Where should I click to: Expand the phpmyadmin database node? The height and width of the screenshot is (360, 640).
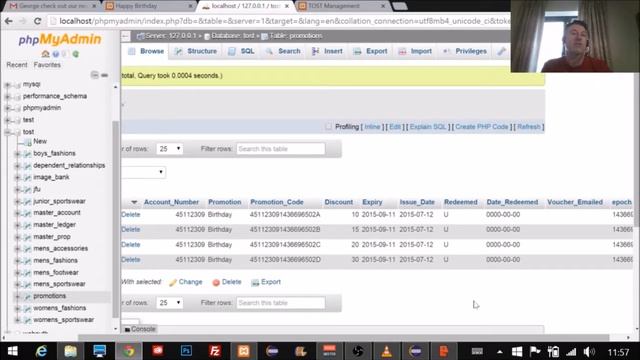[7, 108]
